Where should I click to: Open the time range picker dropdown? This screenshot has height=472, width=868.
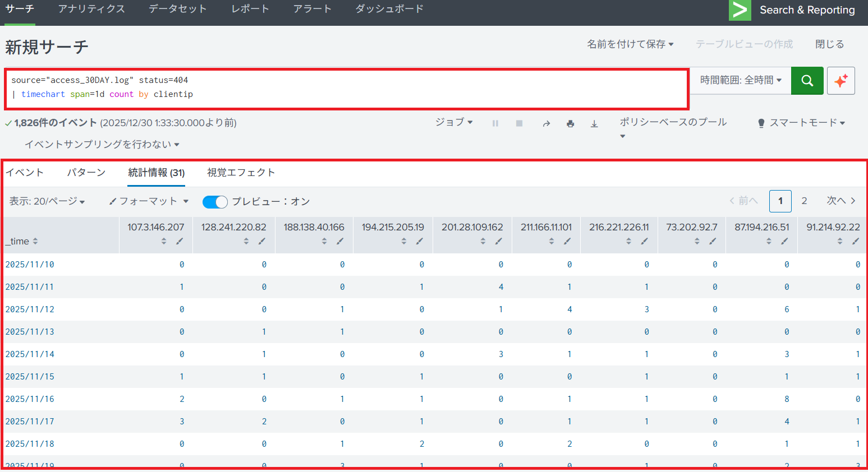[x=740, y=81]
